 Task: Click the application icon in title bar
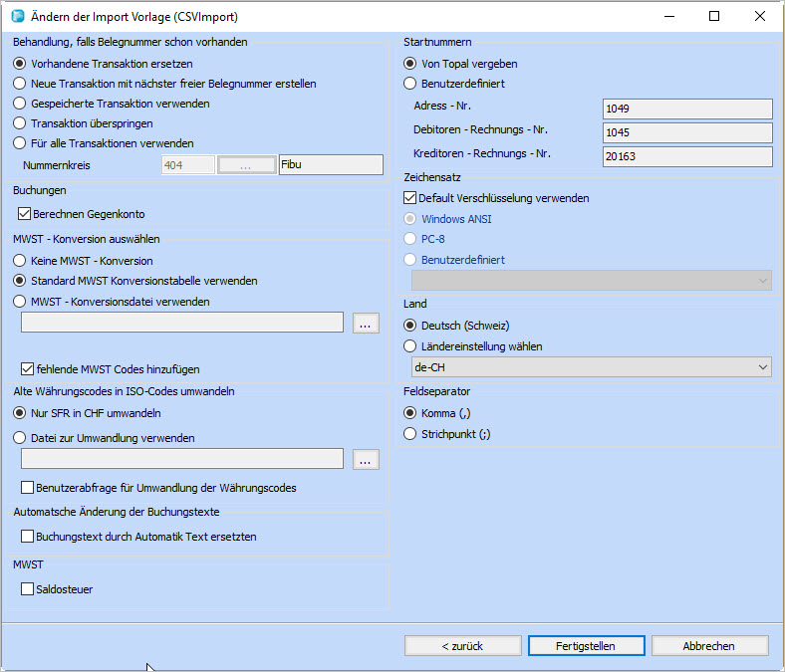(17, 17)
